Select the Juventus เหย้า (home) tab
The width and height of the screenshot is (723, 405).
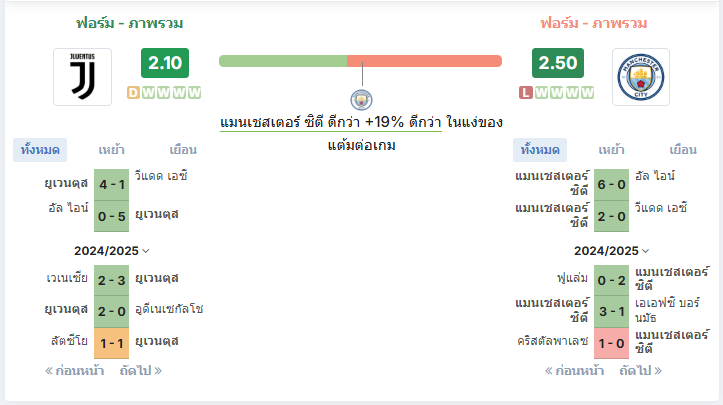[111, 150]
